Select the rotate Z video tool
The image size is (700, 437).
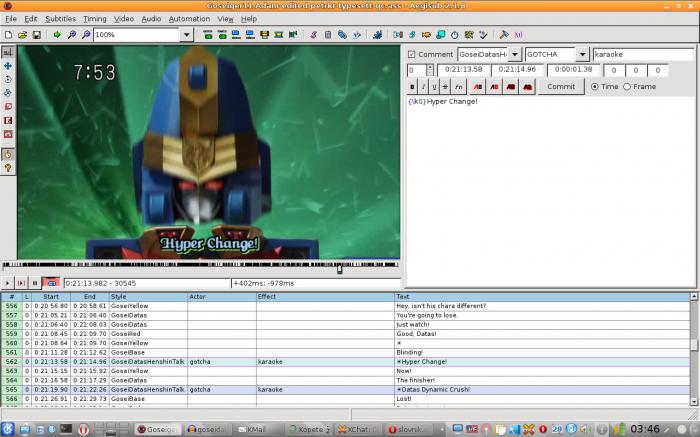(x=8, y=79)
